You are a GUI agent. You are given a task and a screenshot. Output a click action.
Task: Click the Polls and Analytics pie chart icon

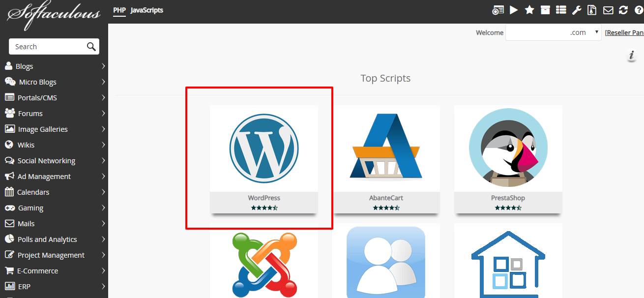tap(9, 239)
